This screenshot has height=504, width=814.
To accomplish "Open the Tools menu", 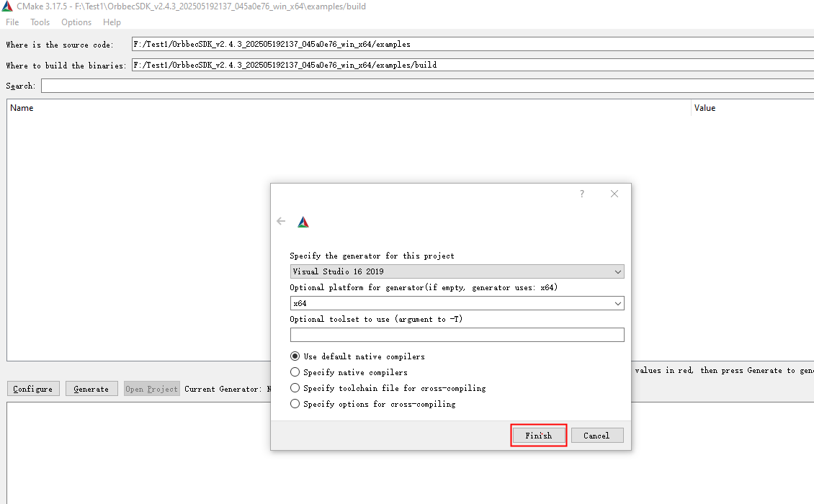I will [x=40, y=22].
